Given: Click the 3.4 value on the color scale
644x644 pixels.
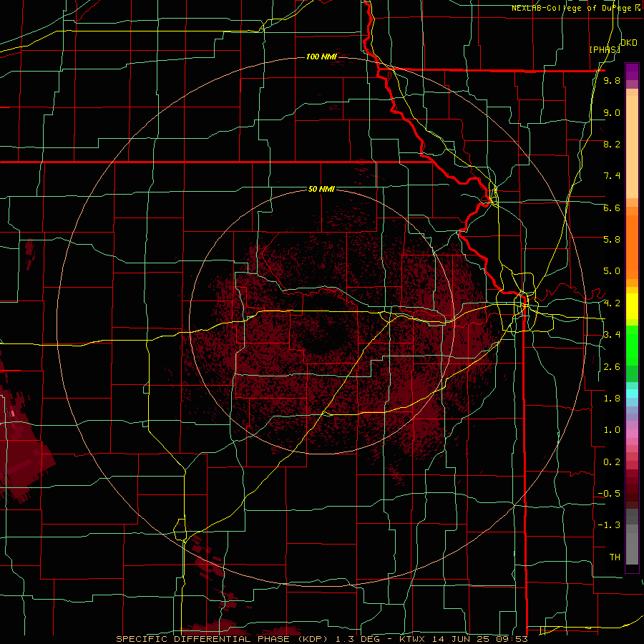Looking at the screenshot, I should coord(612,335).
